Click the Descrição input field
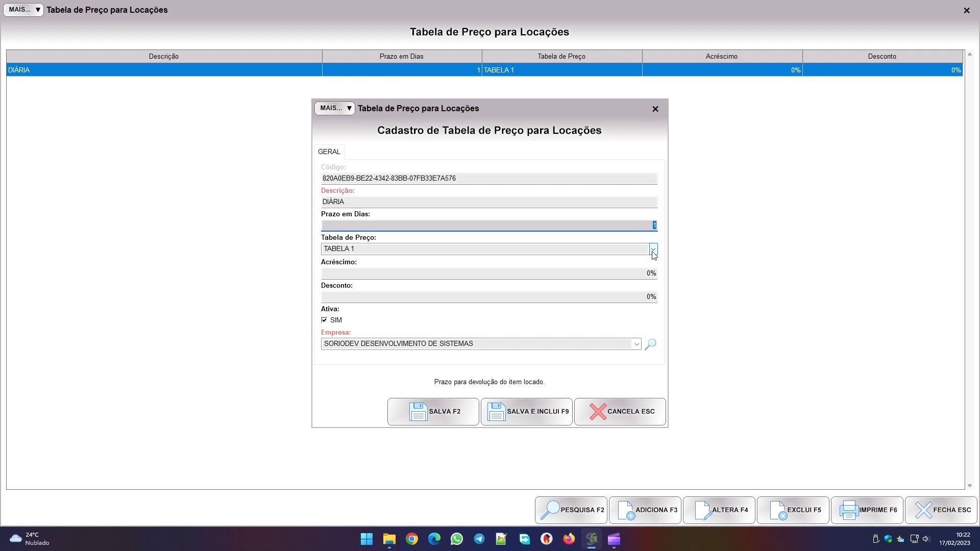The height and width of the screenshot is (551, 980). [x=488, y=202]
